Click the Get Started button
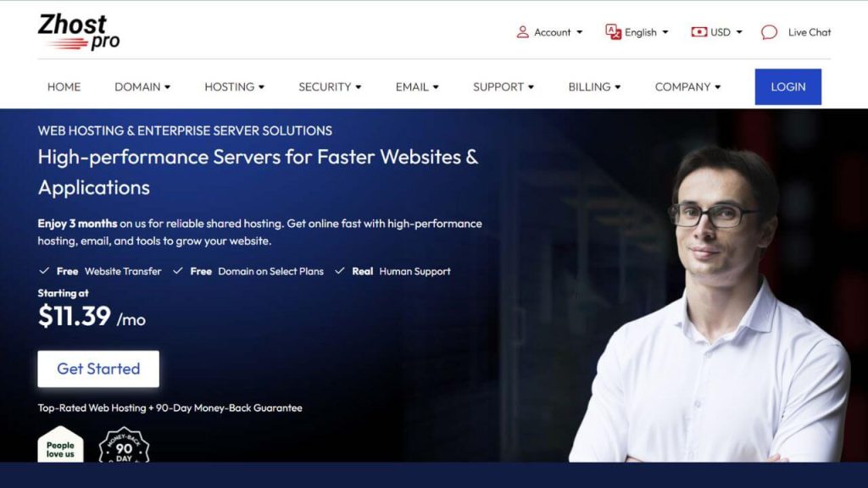The image size is (868, 488). 98,369
